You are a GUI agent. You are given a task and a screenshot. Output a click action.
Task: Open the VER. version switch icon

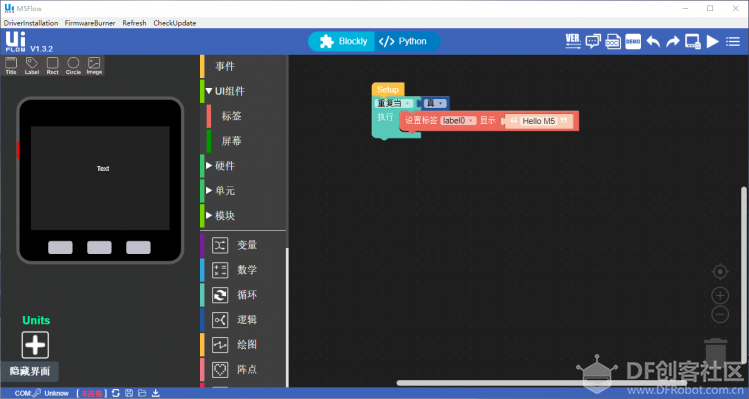tap(573, 41)
